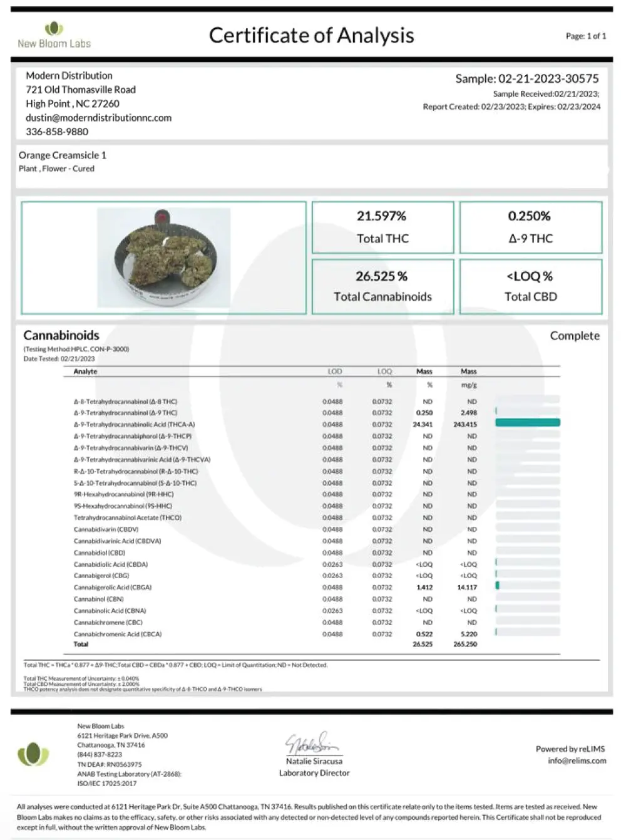Click the Orange Creamsicle 1 sample name

tap(63, 155)
